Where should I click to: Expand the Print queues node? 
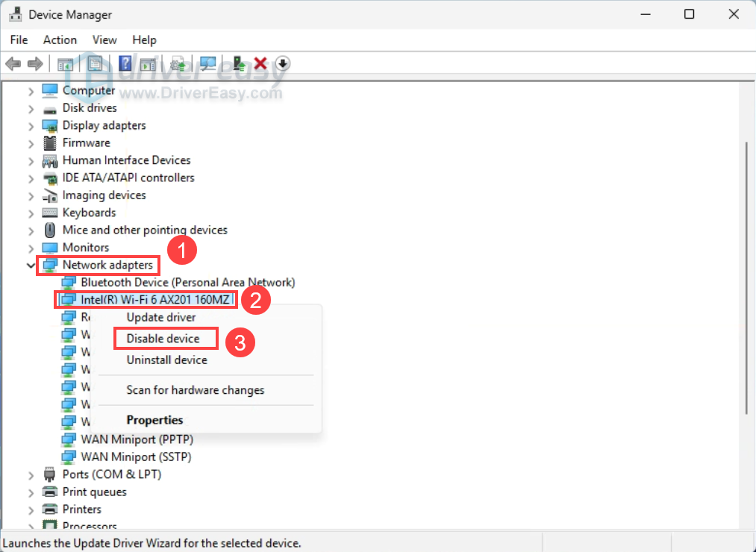pyautogui.click(x=31, y=493)
